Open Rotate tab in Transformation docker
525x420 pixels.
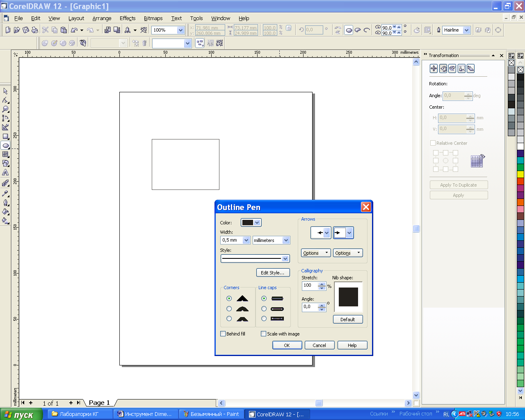443,68
